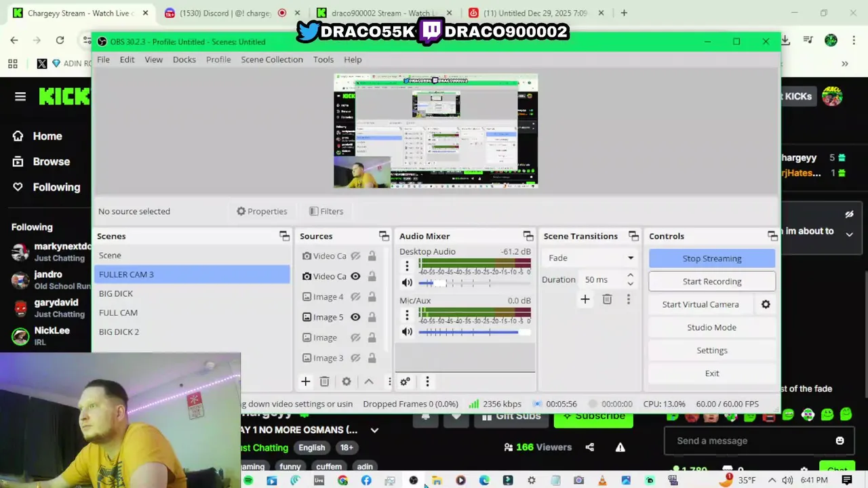Viewport: 868px width, 488px height.
Task: Reload the browser page
Action: click(60, 40)
